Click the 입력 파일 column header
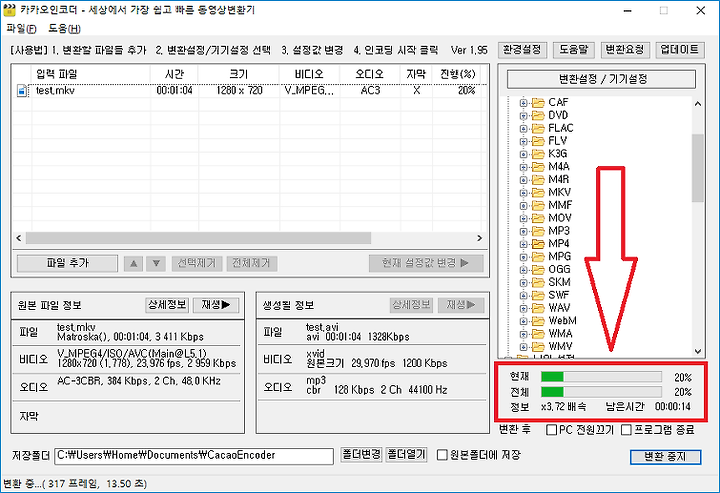This screenshot has width=720, height=493. point(90,74)
